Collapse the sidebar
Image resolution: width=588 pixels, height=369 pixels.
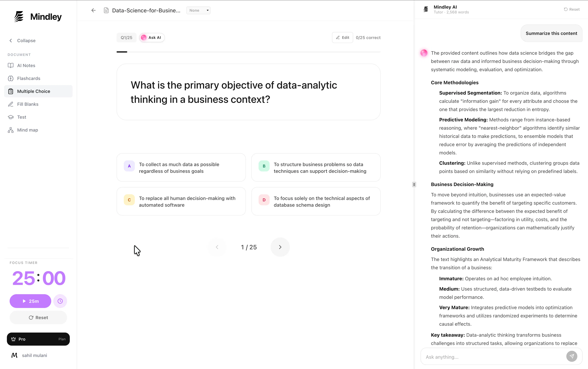[x=23, y=41]
